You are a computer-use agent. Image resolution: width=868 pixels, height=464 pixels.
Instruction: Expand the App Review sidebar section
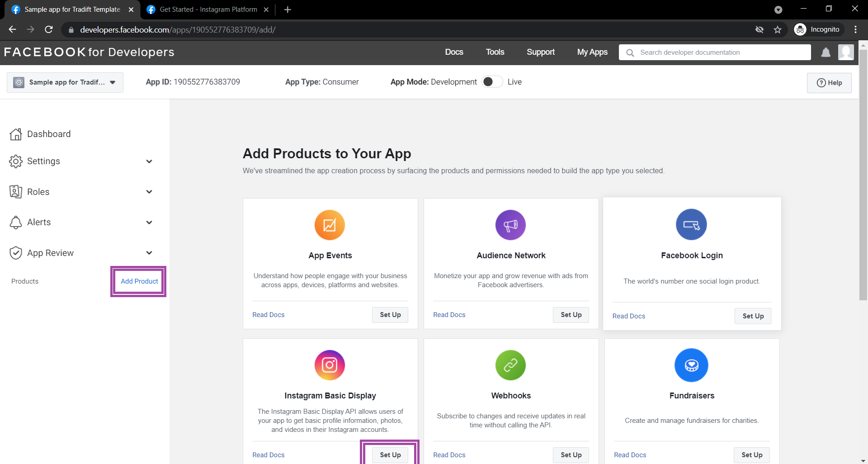(149, 253)
